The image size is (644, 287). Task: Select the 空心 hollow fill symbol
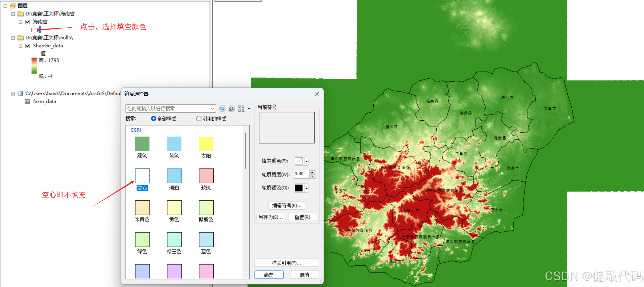tap(142, 176)
